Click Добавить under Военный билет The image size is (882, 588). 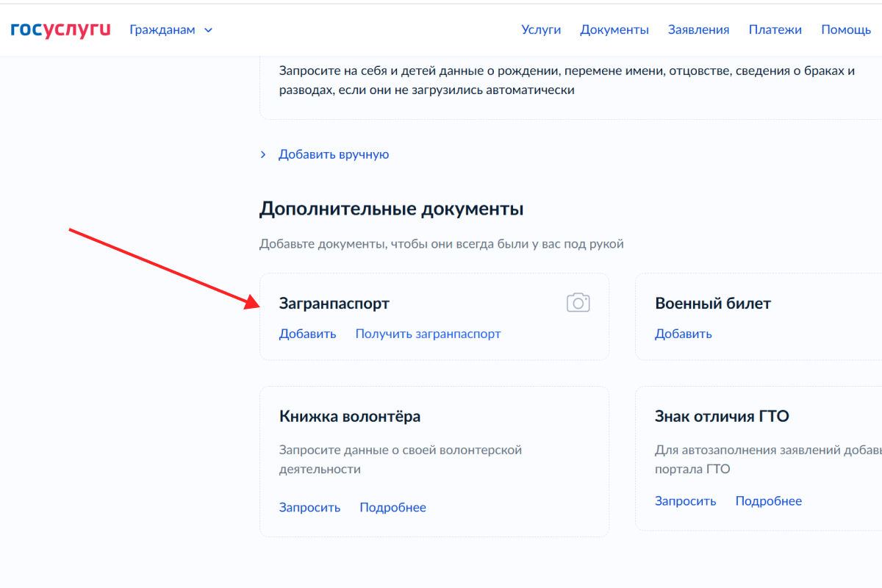pyautogui.click(x=684, y=334)
